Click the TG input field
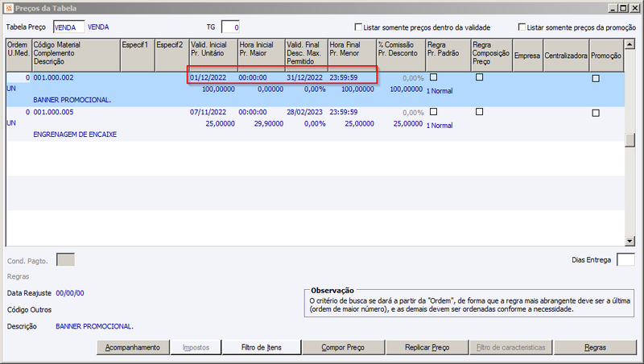Image resolution: width=644 pixels, height=364 pixels. pos(230,27)
